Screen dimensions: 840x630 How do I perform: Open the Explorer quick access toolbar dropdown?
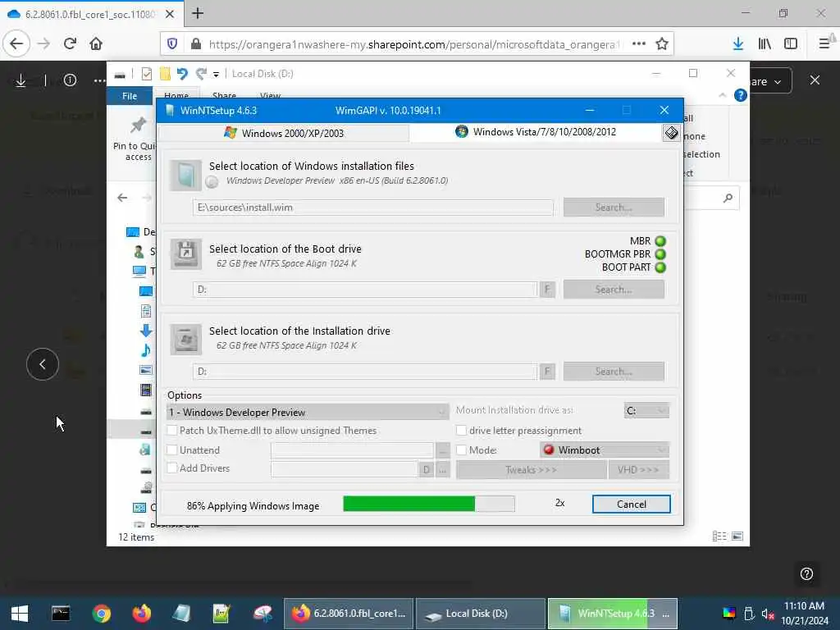[216, 74]
